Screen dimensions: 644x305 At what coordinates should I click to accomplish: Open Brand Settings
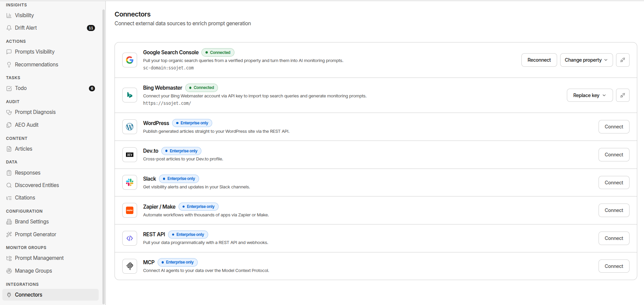pos(51,222)
